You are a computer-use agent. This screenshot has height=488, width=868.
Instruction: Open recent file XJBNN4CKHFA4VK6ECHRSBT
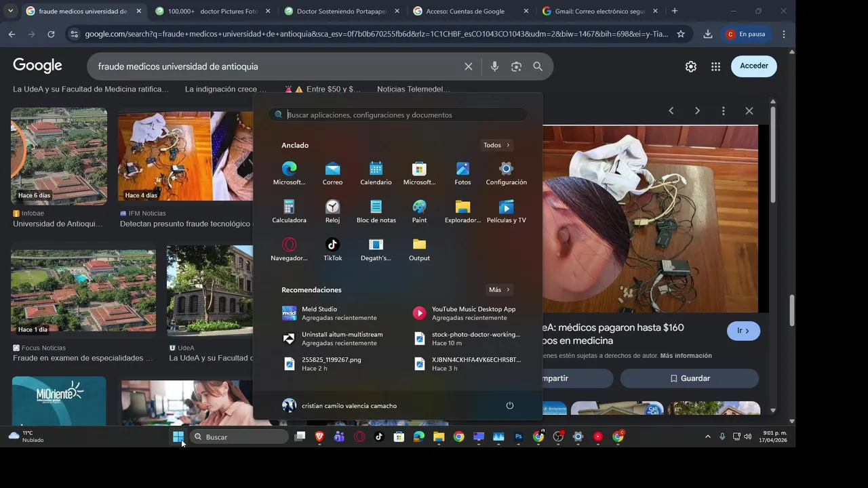coord(467,363)
